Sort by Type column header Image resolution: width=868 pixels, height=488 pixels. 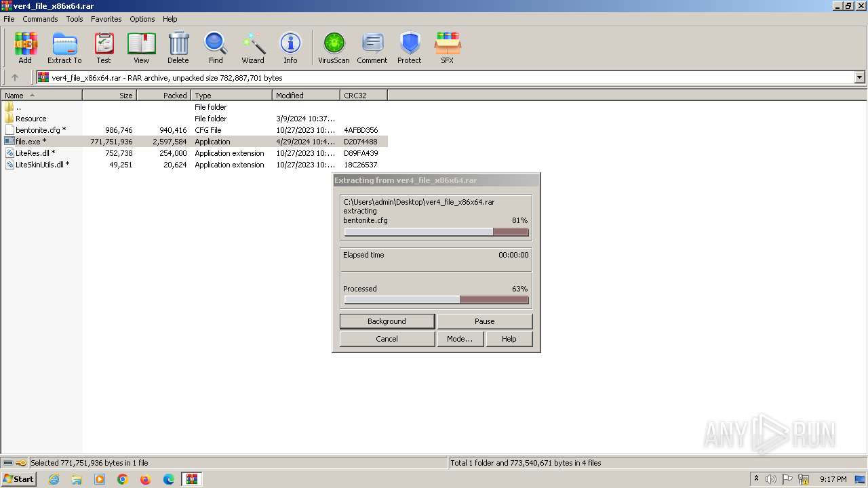231,96
